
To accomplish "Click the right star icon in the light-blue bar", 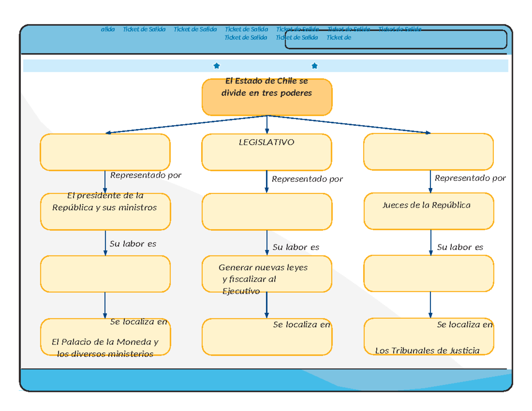I will (314, 66).
